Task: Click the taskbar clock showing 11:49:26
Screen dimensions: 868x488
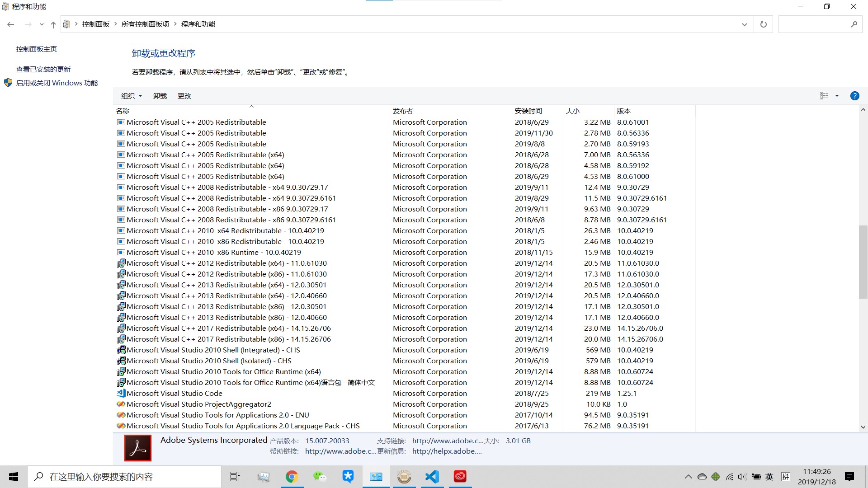Action: coord(817,477)
